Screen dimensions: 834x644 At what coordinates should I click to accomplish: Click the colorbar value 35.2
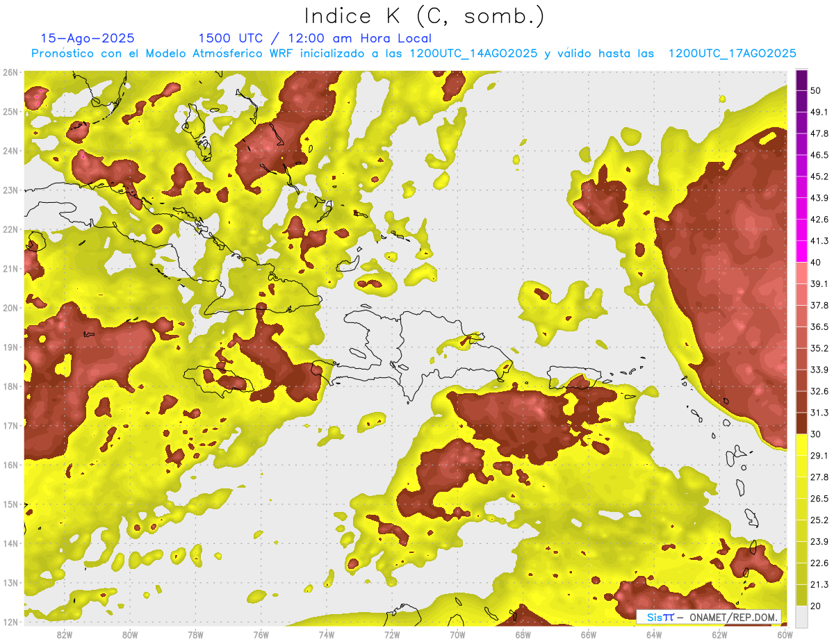(x=819, y=348)
